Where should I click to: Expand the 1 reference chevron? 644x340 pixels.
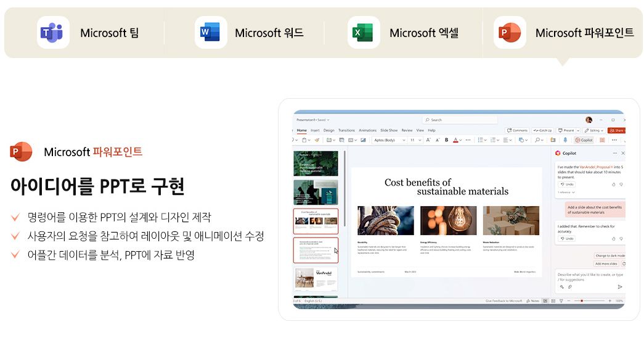(573, 192)
